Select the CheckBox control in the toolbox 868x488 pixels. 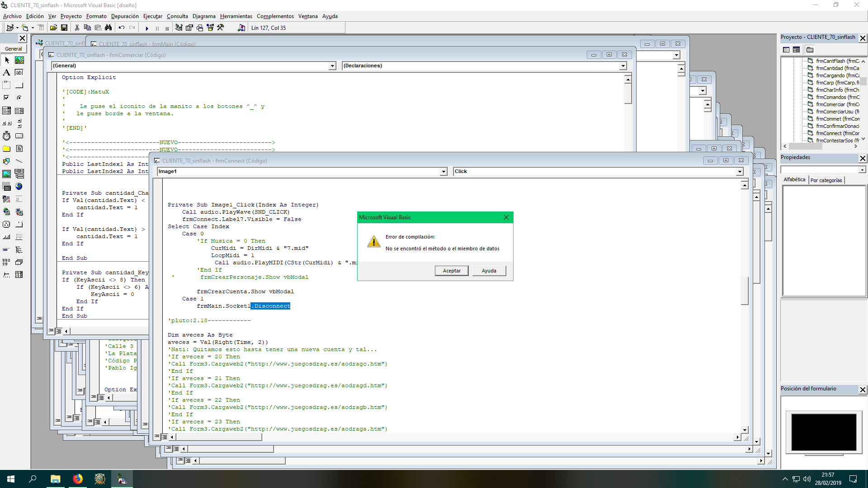pyautogui.click(x=7, y=98)
